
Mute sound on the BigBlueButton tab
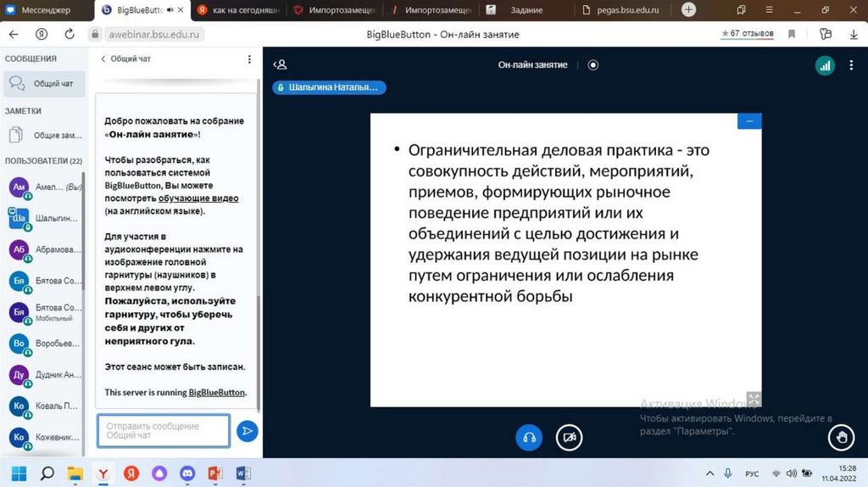click(x=170, y=10)
